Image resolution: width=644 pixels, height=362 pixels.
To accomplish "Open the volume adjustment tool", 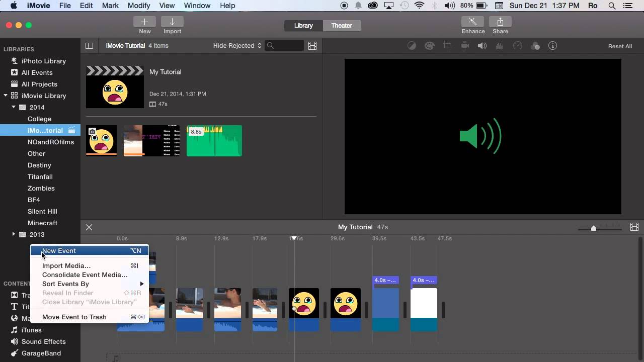I will coord(482,46).
